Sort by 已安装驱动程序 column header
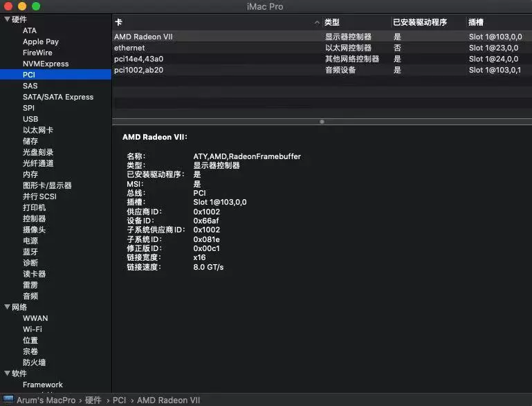 420,22
